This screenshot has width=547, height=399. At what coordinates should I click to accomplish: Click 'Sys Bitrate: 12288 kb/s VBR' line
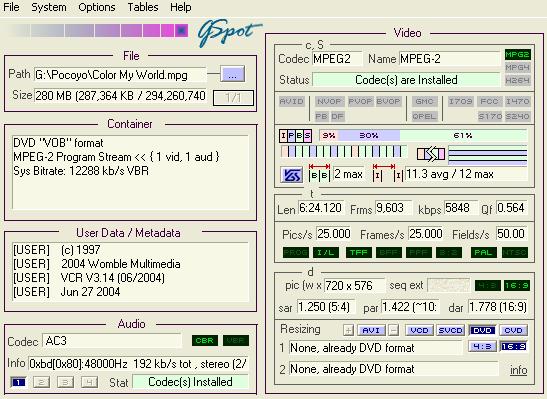[81, 171]
